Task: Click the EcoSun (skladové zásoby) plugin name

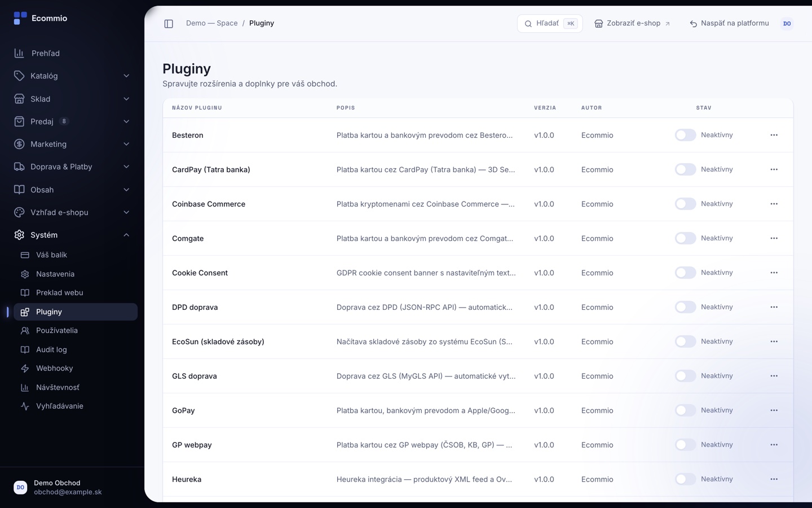Action: (x=218, y=341)
